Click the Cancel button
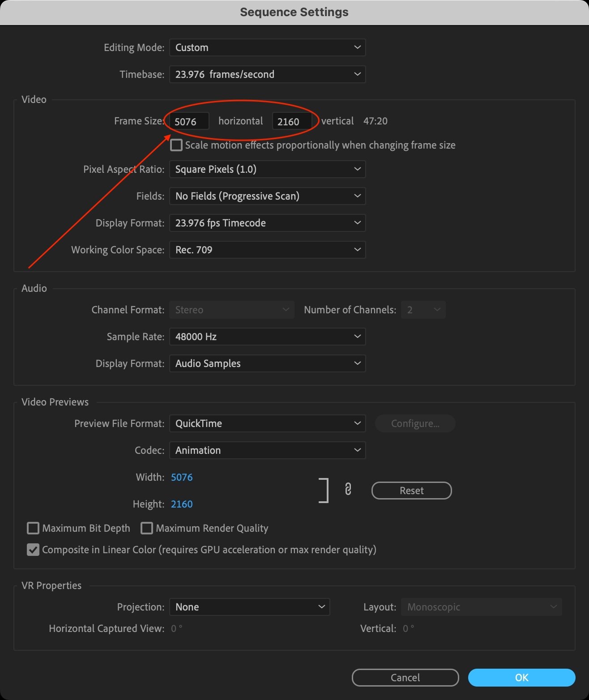The height and width of the screenshot is (700, 589). point(405,678)
